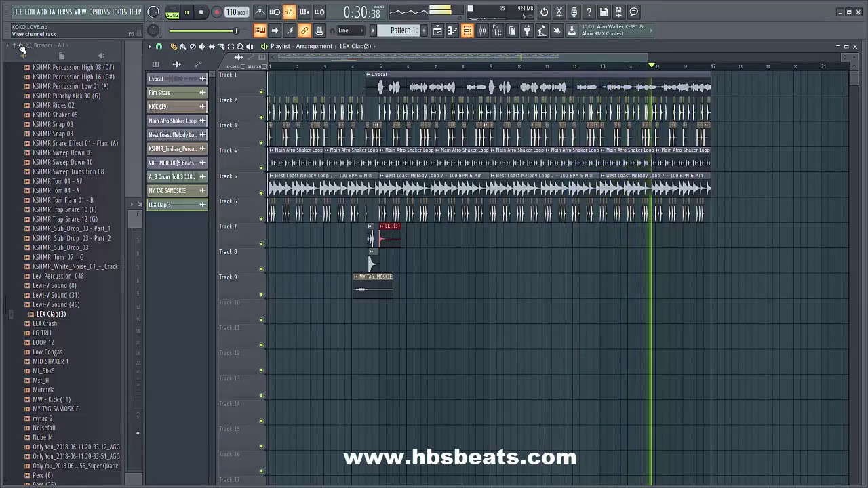Enable the STRETCH checkbox
This screenshot has height=488, width=868.
[x=263, y=66]
